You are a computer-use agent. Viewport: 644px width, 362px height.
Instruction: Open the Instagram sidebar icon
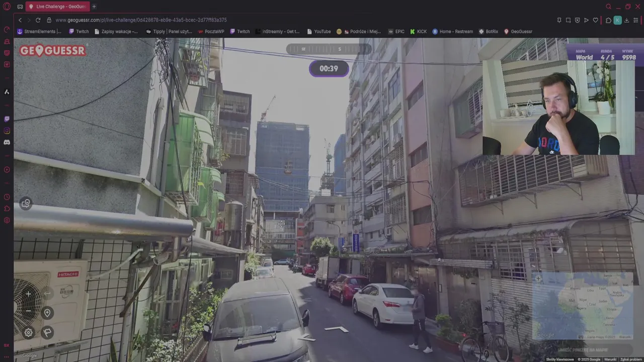click(x=7, y=131)
